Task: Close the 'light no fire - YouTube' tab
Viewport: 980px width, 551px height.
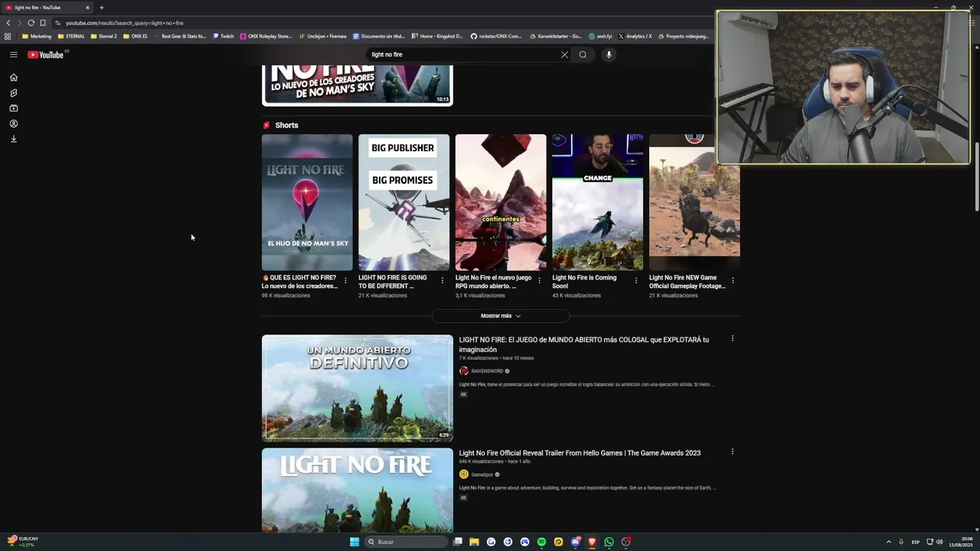Action: point(87,8)
